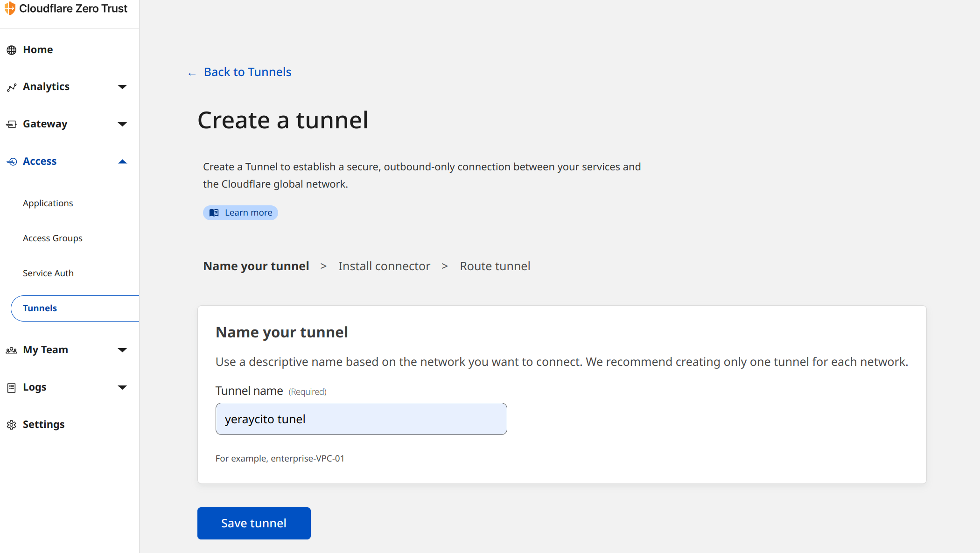
Task: Click the Gateway sidebar icon
Action: click(x=12, y=124)
